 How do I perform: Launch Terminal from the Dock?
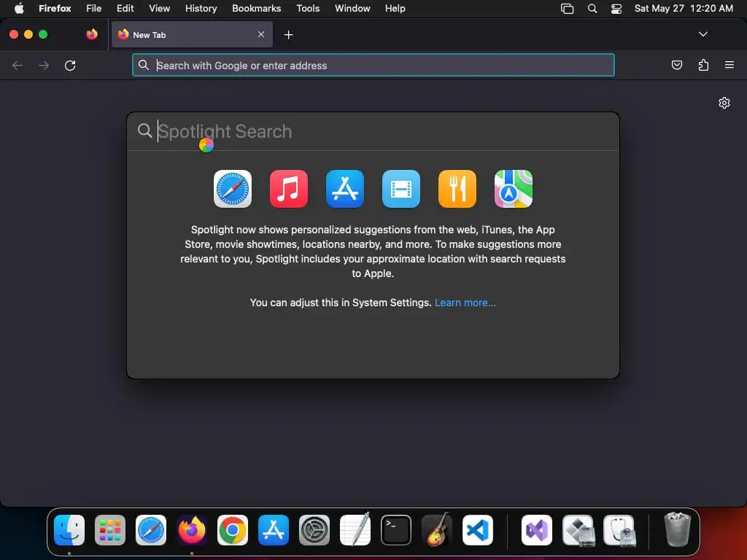[396, 530]
